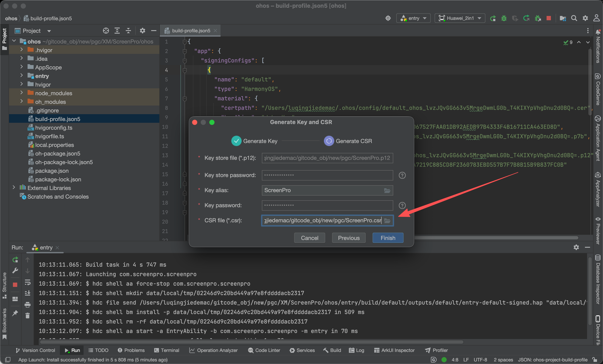Toggle soft-wrap in Run console
Viewport: 603px width, 364px height.
coord(27,283)
